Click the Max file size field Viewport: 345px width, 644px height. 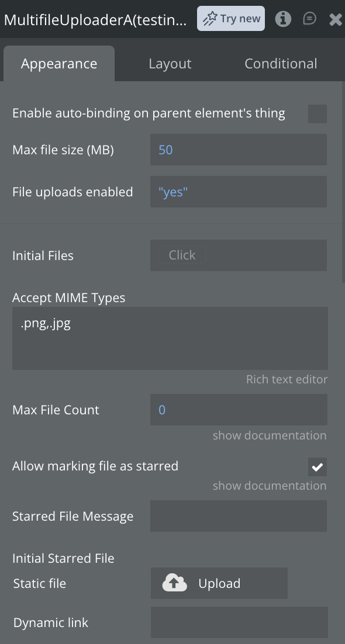click(239, 150)
